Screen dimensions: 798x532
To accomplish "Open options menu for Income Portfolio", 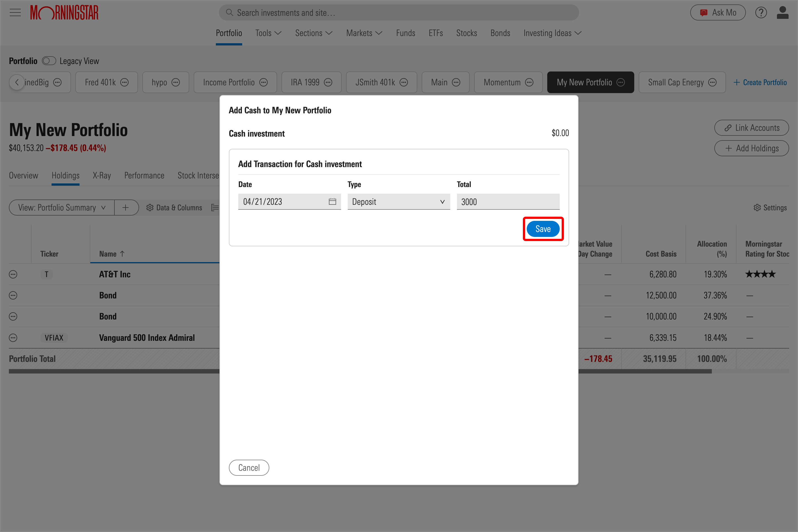I will point(263,83).
